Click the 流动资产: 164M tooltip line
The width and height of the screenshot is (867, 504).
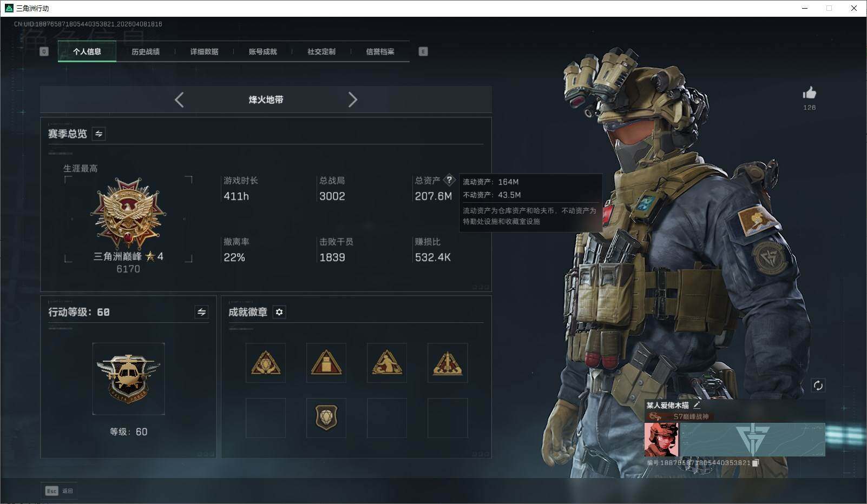coord(491,182)
